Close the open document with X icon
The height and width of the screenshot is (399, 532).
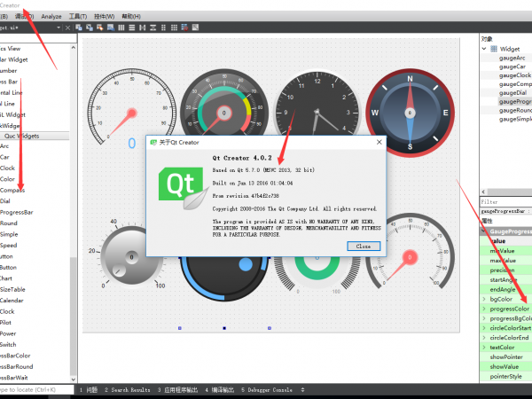click(x=65, y=27)
